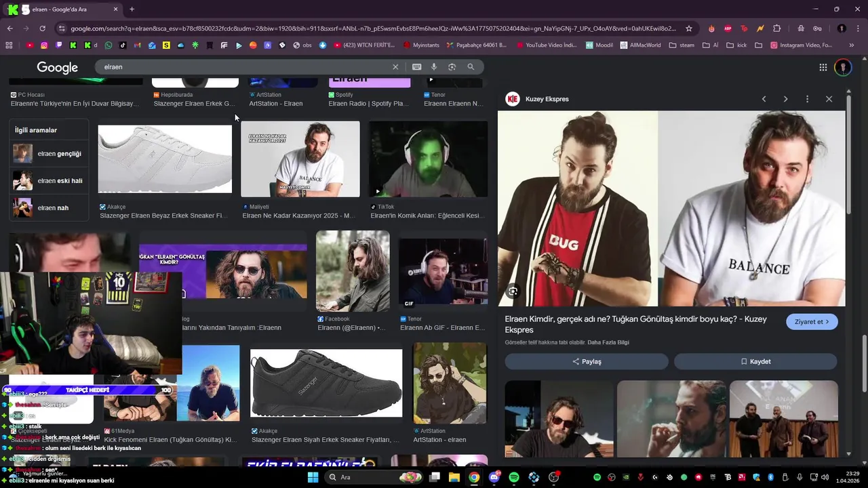Open the Instagram Video Fo bookmark

(x=801, y=45)
